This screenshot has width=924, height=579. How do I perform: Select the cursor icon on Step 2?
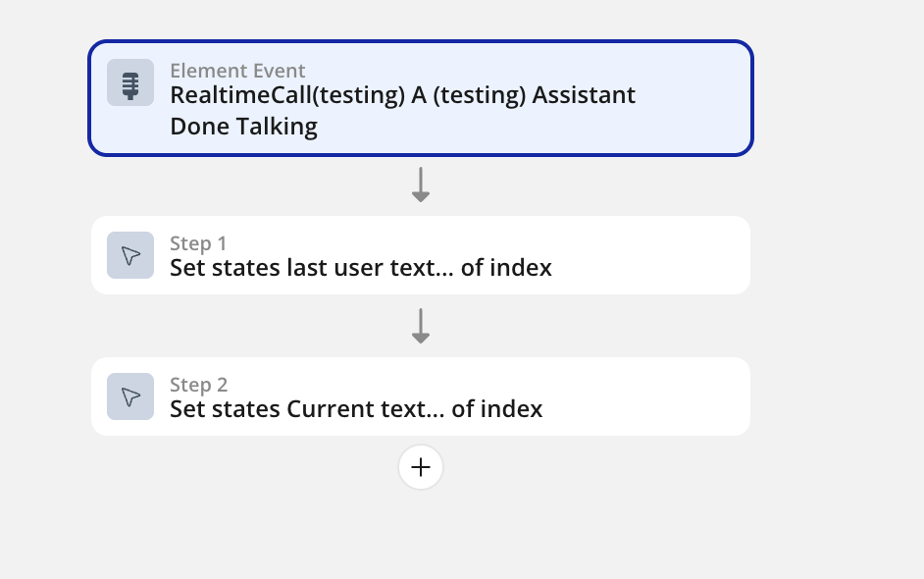129,396
